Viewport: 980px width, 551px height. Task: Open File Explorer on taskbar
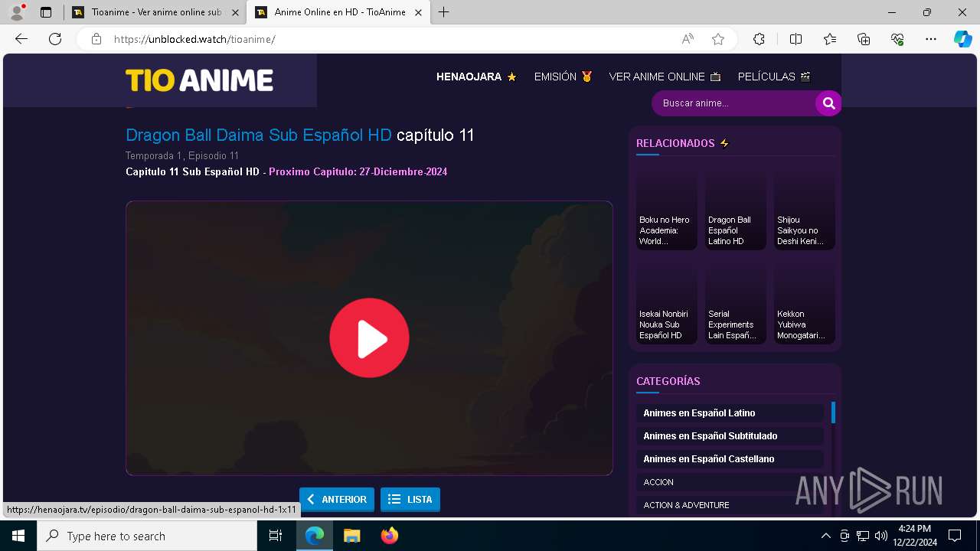(351, 536)
